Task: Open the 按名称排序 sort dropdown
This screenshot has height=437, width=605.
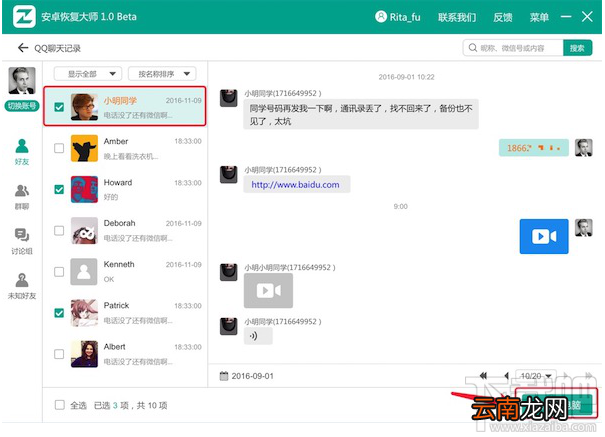Action: point(162,74)
